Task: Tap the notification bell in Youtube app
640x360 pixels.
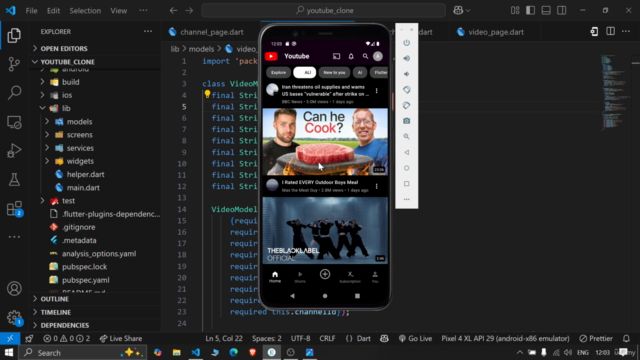Action: click(x=351, y=56)
